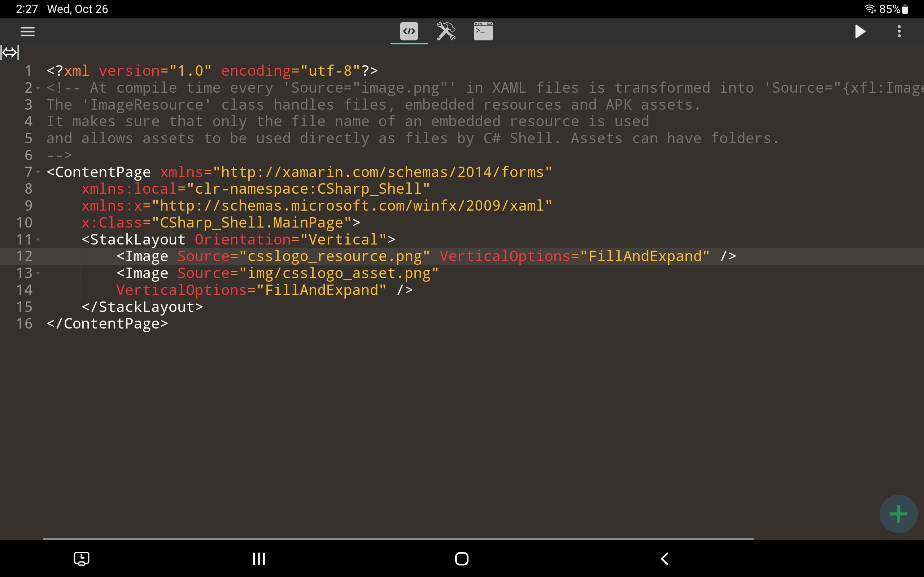This screenshot has height=577, width=924.
Task: Click the horizontal scrollbar at bottom
Action: click(x=398, y=538)
